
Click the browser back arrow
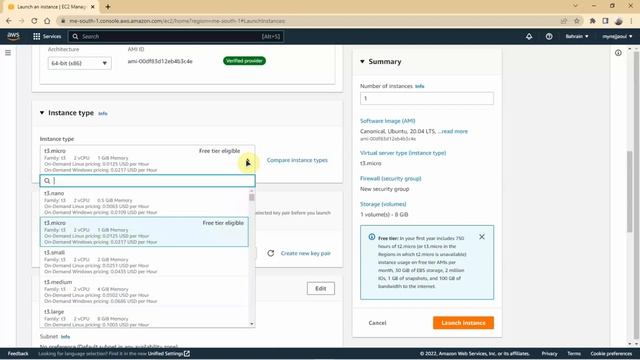click(x=9, y=21)
